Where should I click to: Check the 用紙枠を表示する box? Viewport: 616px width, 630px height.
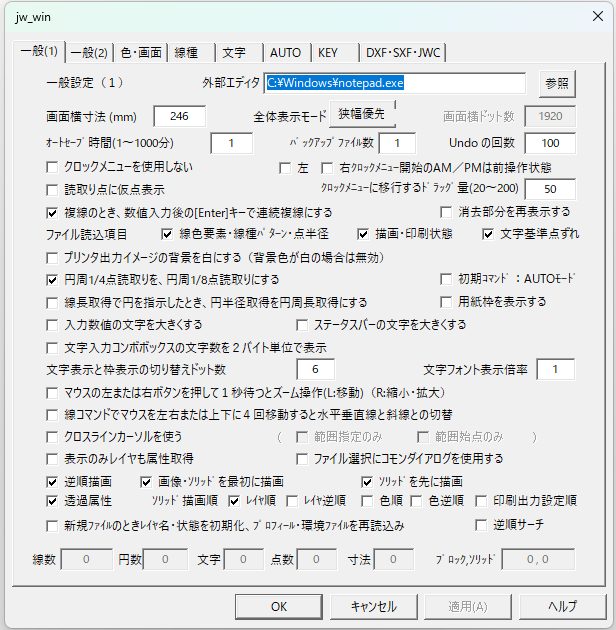[446, 301]
